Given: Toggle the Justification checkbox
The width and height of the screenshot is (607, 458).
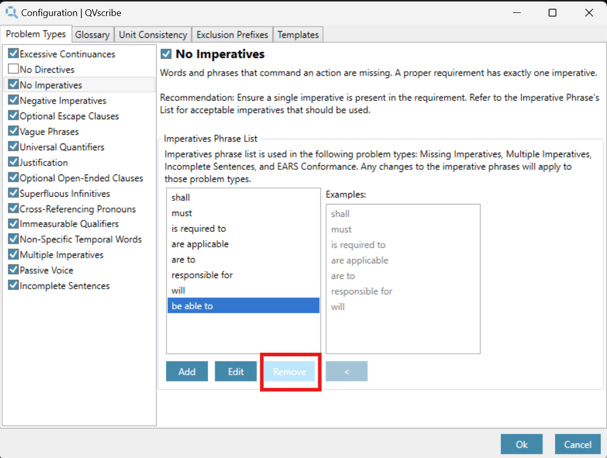Looking at the screenshot, I should (13, 162).
